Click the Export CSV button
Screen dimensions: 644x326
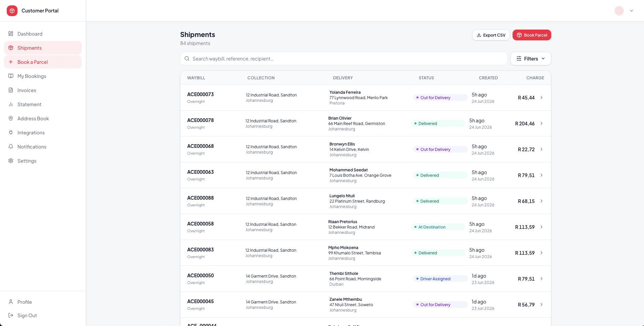click(x=491, y=35)
